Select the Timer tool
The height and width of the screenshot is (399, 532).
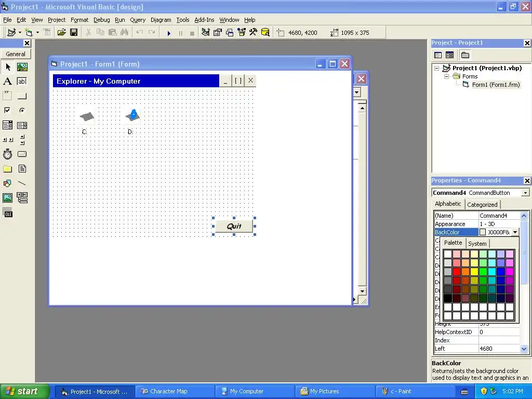coord(8,154)
